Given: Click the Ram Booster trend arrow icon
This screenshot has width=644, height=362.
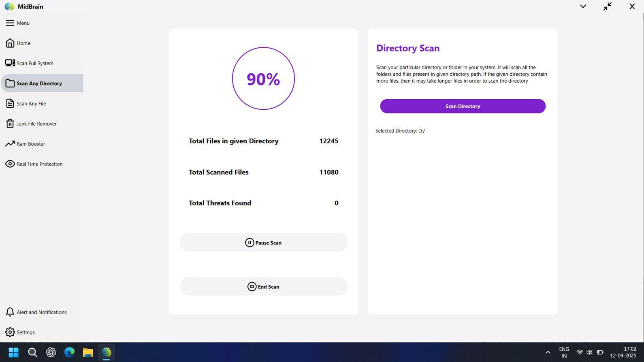Looking at the screenshot, I should (10, 144).
